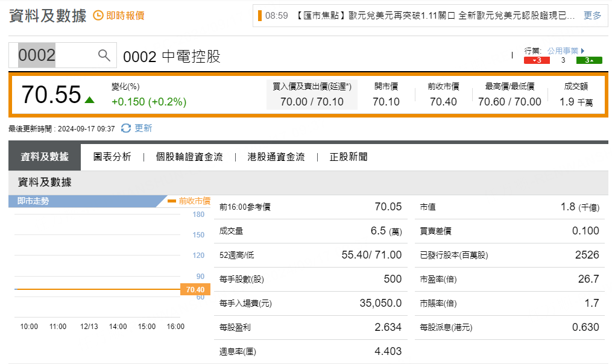This screenshot has width=612, height=364.
Task: Open the 匯市焦點 news headline
Action: tap(435, 16)
